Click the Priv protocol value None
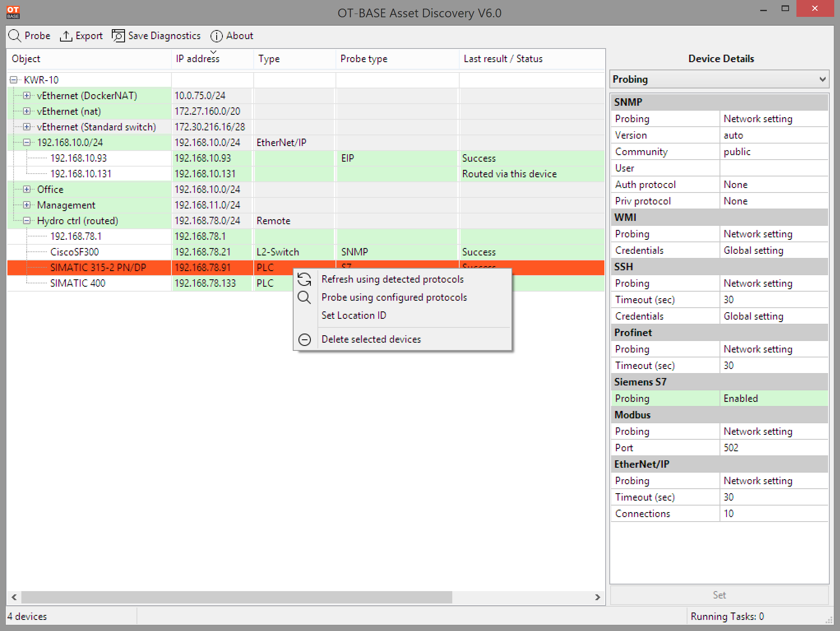The width and height of the screenshot is (840, 631). 774,201
